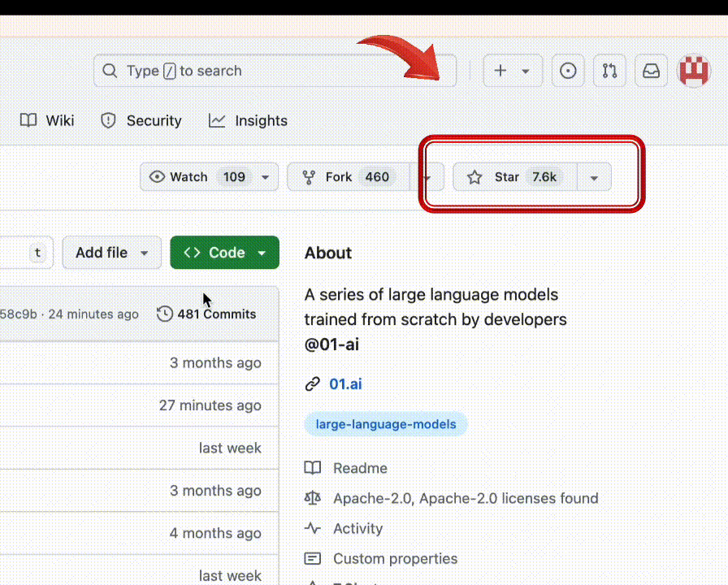Open the notifications inbox icon
728x585 pixels.
651,71
